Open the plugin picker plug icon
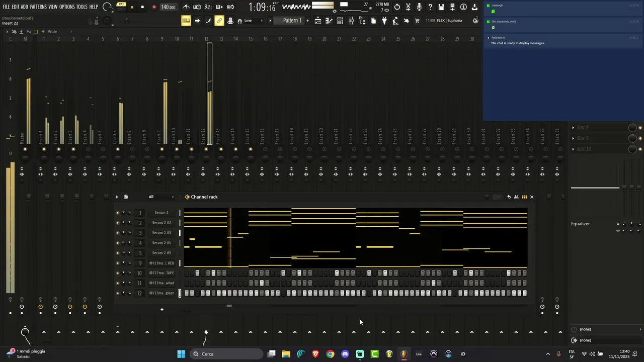The width and height of the screenshot is (644, 362). click(384, 21)
